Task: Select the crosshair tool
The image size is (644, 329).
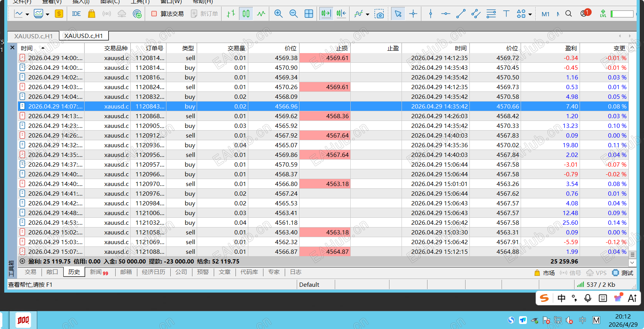Action: [413, 14]
